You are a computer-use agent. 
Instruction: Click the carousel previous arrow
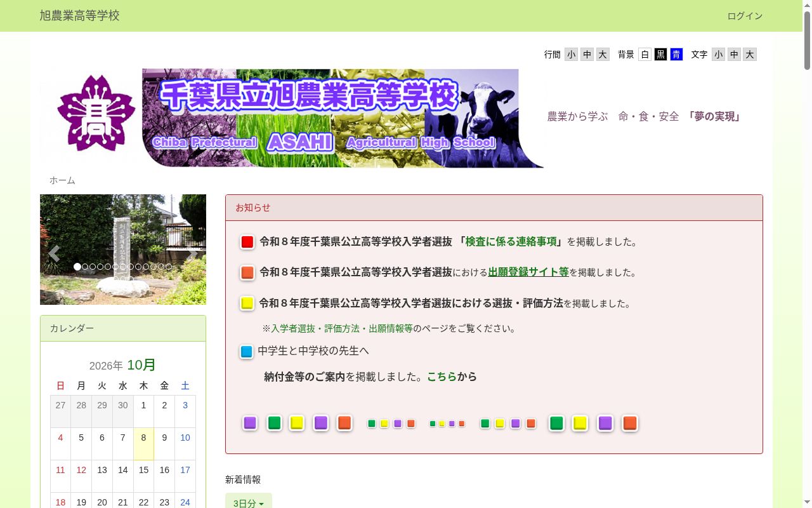(54, 254)
